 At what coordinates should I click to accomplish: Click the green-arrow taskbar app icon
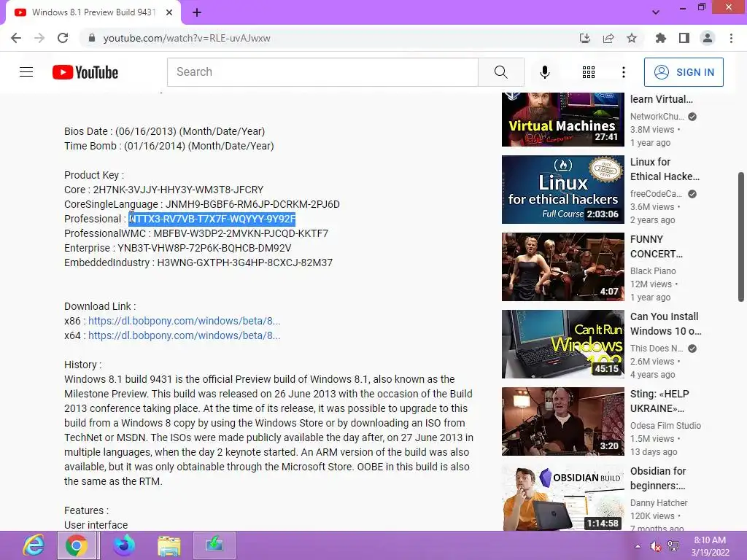(214, 545)
